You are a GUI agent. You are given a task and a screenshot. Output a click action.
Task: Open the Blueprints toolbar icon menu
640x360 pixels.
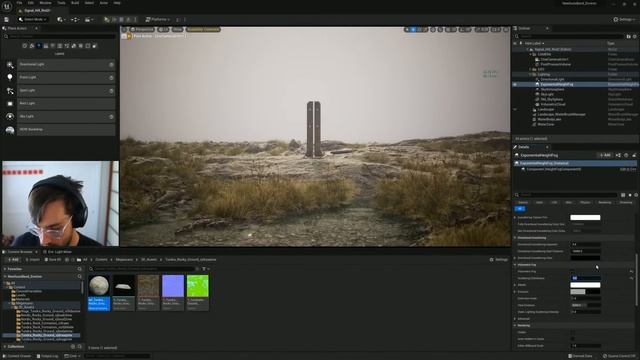(x=75, y=20)
